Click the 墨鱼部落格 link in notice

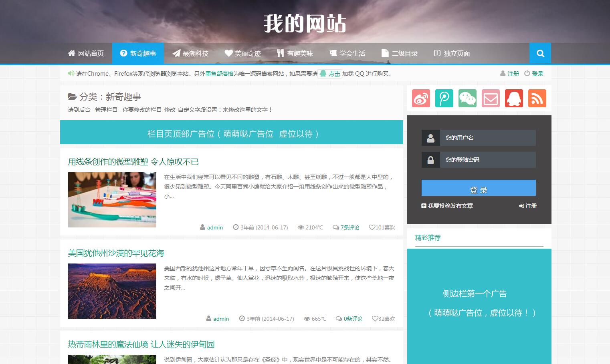pos(219,74)
